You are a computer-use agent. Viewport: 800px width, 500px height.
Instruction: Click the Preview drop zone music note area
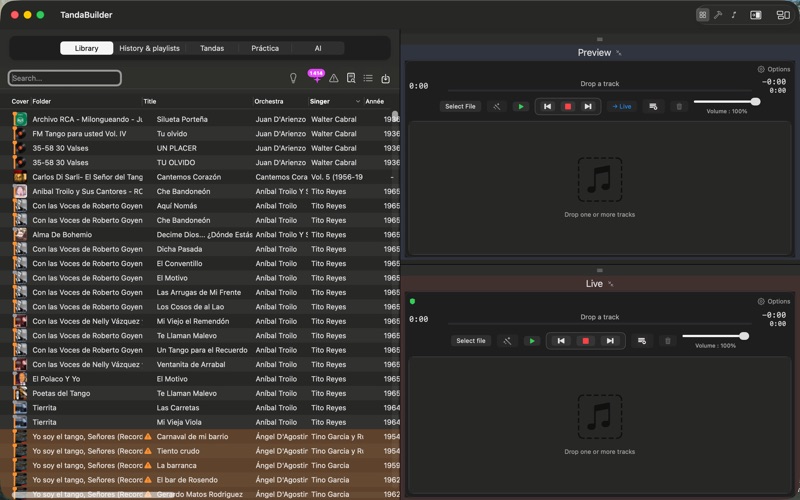(x=599, y=180)
